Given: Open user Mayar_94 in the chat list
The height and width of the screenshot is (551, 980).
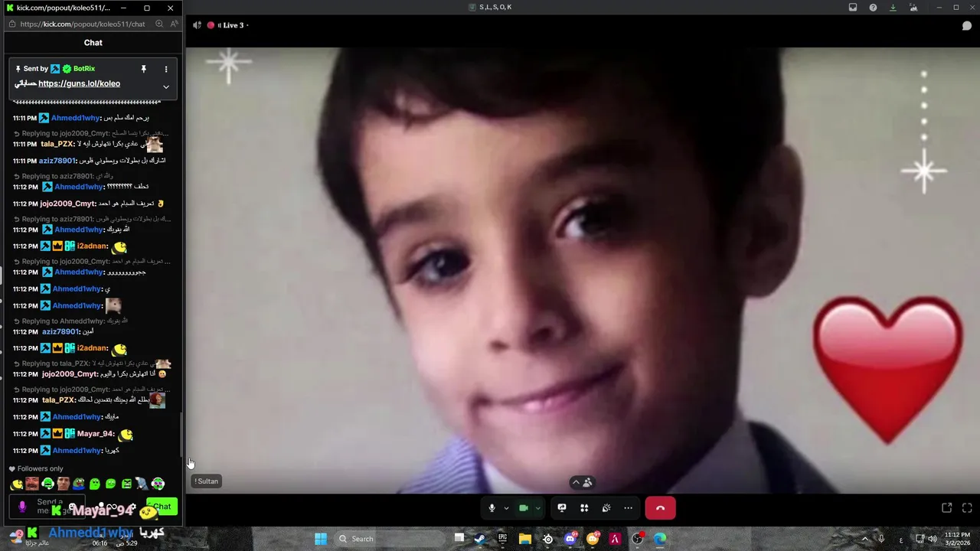Looking at the screenshot, I should [96, 434].
